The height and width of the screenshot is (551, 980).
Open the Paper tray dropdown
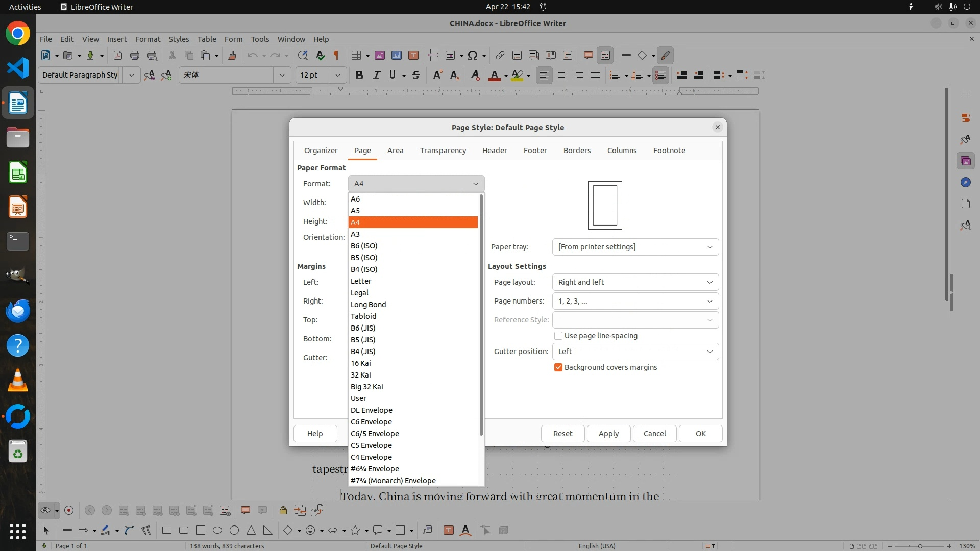coord(635,247)
